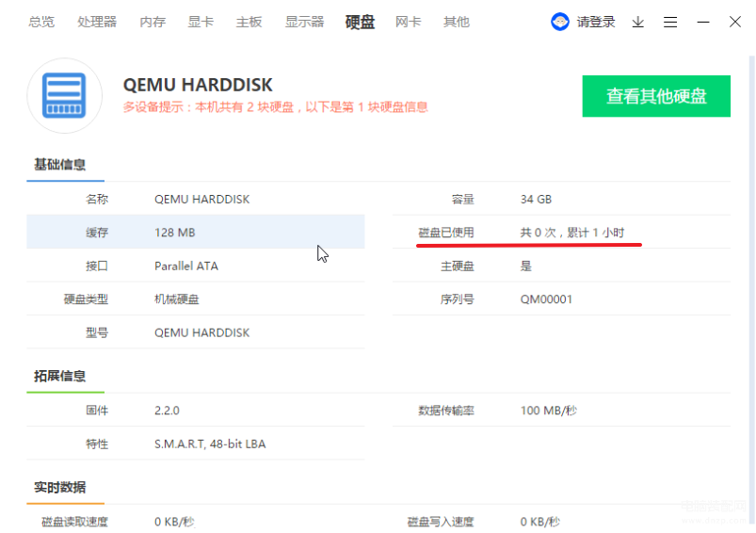Click the serial number QM00001
The height and width of the screenshot is (533, 756).
click(546, 299)
